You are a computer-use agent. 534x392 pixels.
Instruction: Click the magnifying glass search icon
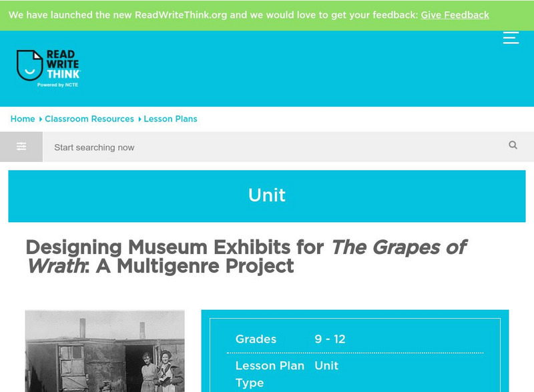pyautogui.click(x=513, y=145)
